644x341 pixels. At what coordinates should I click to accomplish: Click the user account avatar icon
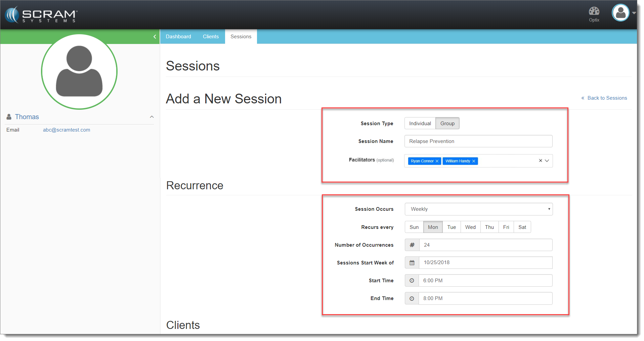pos(620,13)
